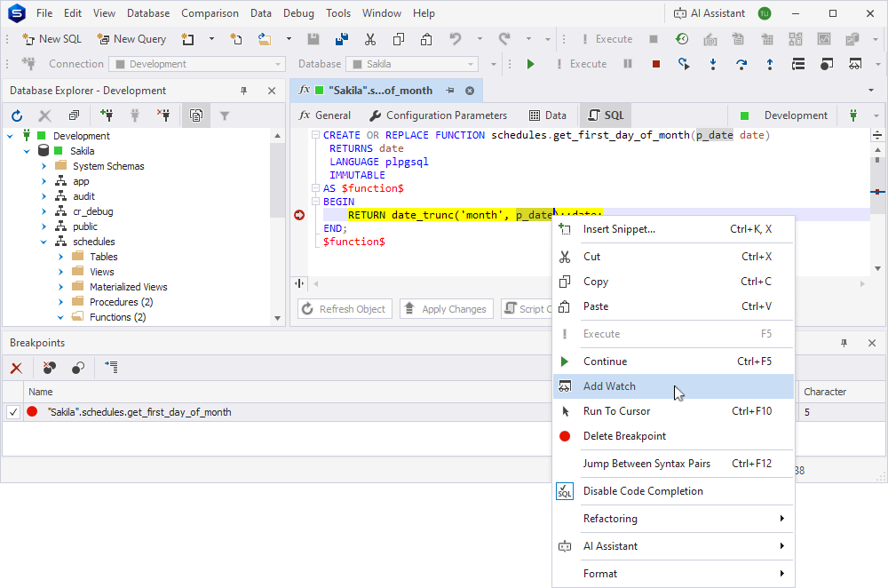Screen dimensions: 888x588
Task: Click the New Query toolbar button
Action: 131,39
